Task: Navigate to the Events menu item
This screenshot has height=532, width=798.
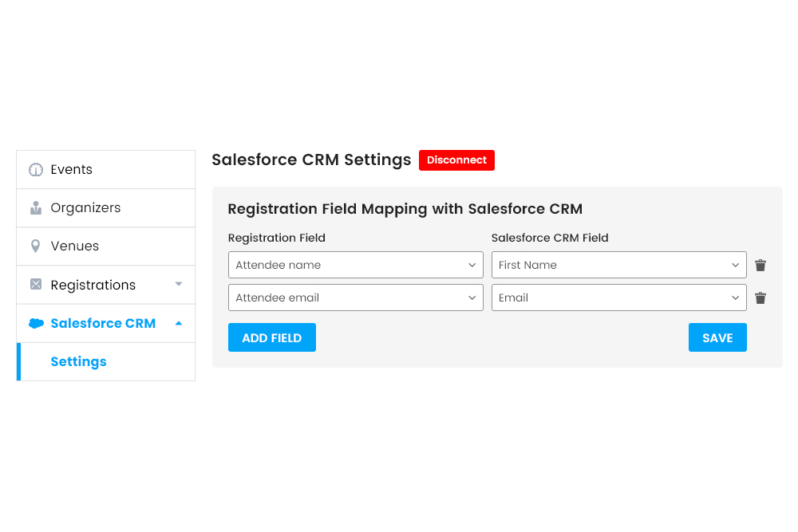Action: click(x=70, y=169)
